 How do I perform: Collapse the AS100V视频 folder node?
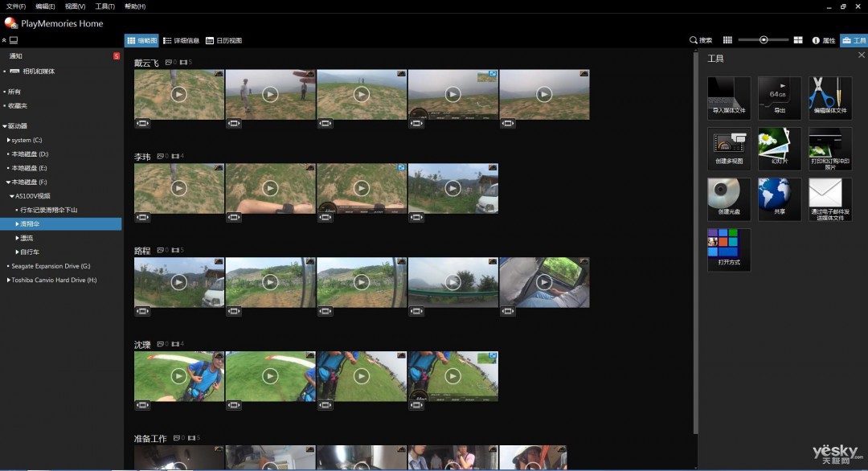[x=12, y=196]
